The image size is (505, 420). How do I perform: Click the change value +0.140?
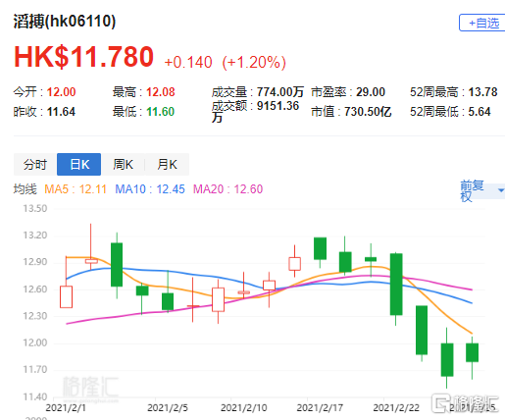click(188, 62)
